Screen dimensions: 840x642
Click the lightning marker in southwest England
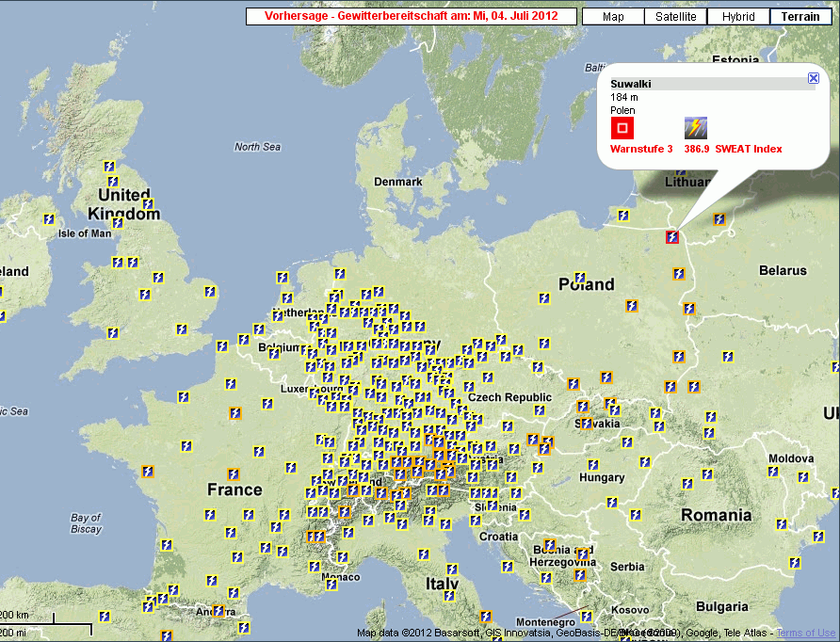coord(112,333)
